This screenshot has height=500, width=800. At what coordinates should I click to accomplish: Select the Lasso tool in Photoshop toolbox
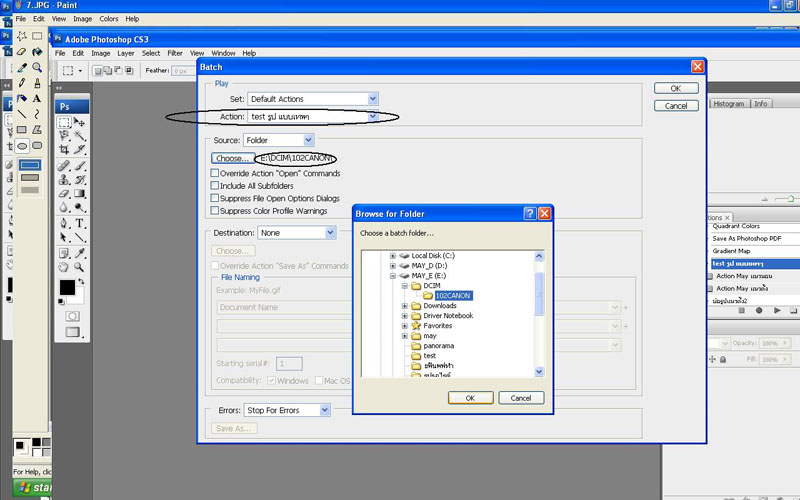[x=64, y=135]
